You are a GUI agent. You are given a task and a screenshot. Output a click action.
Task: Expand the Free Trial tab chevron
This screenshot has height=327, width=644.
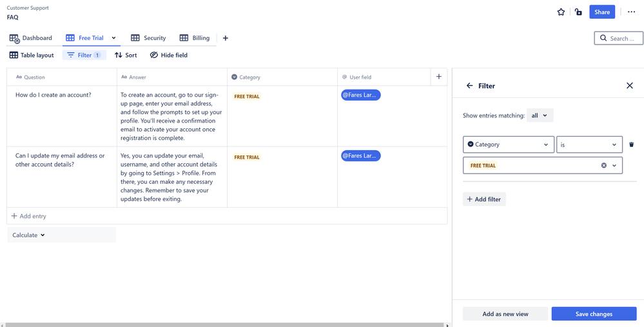click(113, 38)
